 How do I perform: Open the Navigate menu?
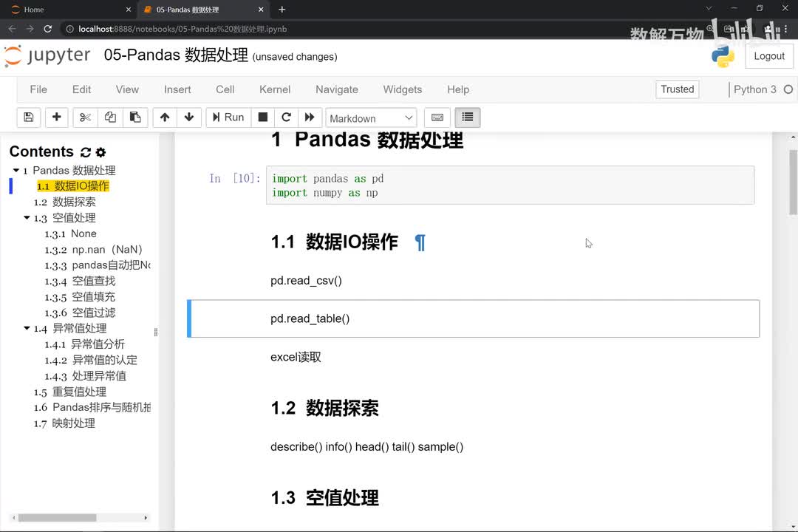coord(337,89)
